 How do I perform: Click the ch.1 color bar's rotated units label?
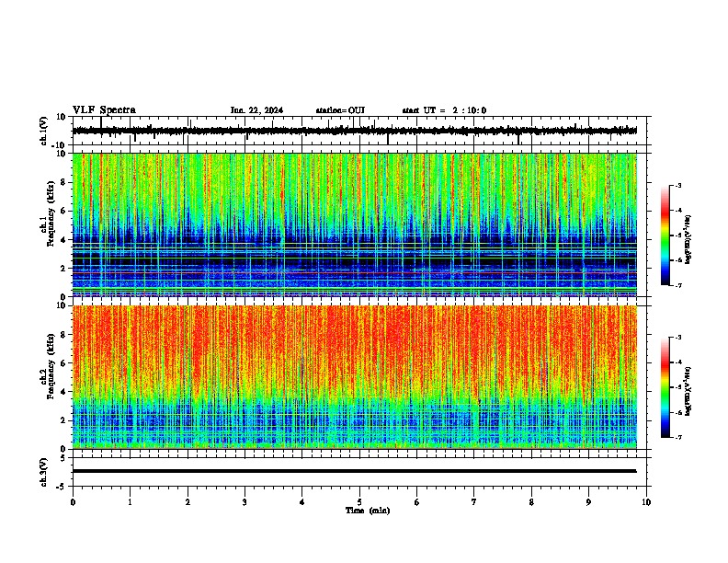pyautogui.click(x=688, y=240)
